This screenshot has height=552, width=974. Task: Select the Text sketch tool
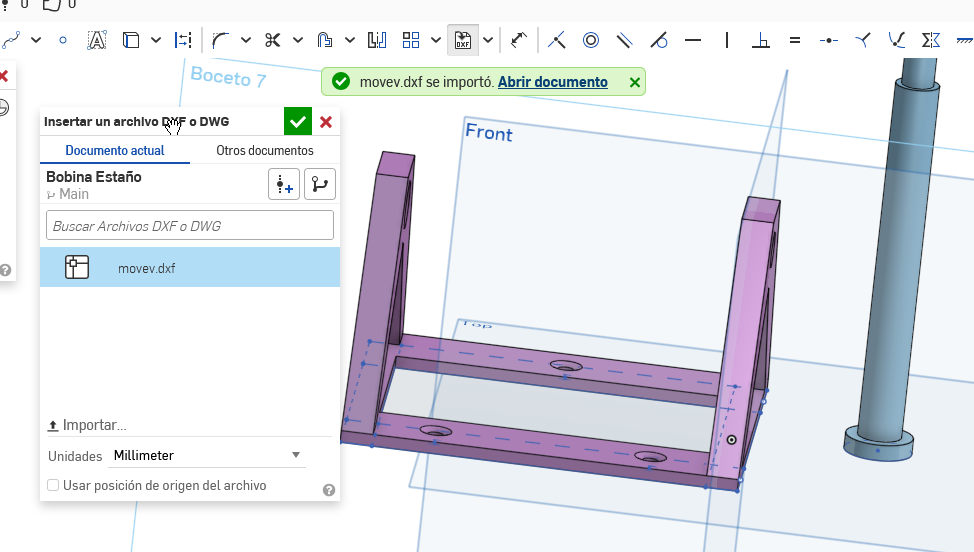pos(96,40)
